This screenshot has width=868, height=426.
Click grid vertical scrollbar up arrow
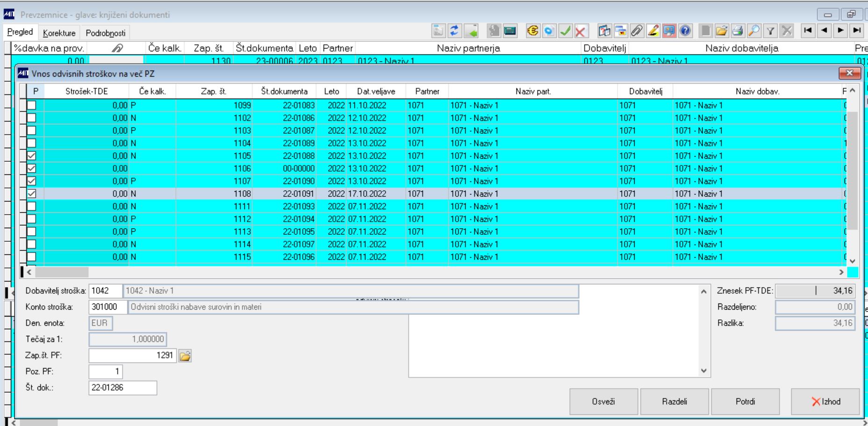[853, 91]
